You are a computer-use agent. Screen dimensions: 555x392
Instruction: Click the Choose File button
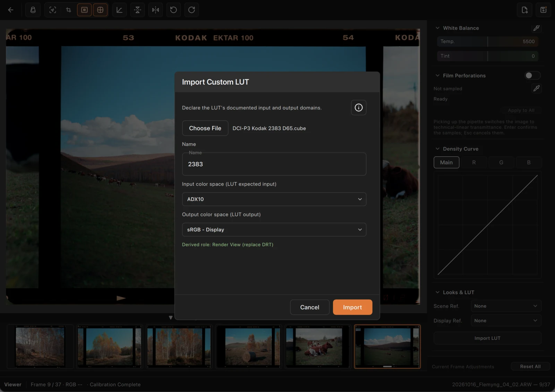tap(205, 128)
